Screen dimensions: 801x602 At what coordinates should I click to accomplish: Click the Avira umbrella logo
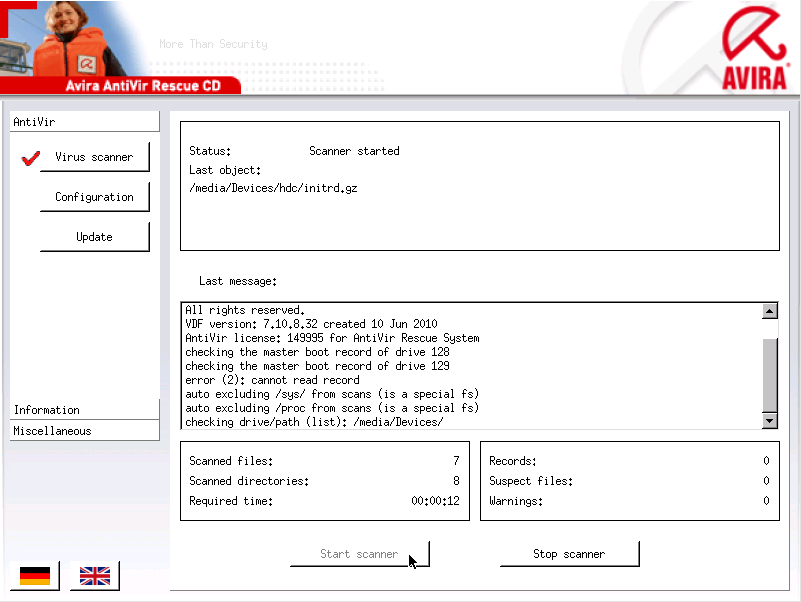point(754,48)
